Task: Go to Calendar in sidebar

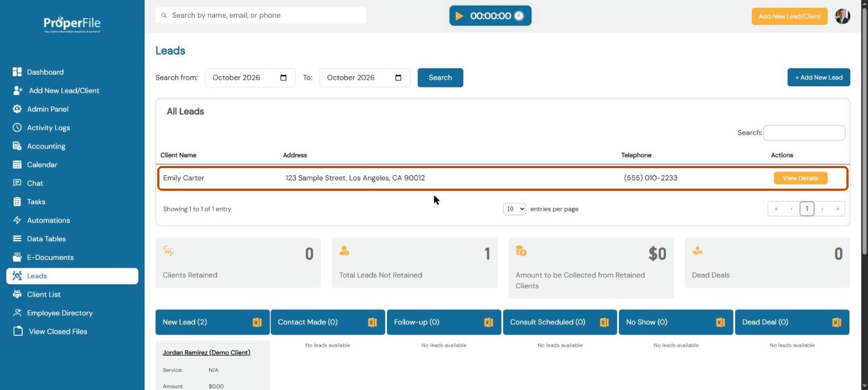Action: [42, 164]
